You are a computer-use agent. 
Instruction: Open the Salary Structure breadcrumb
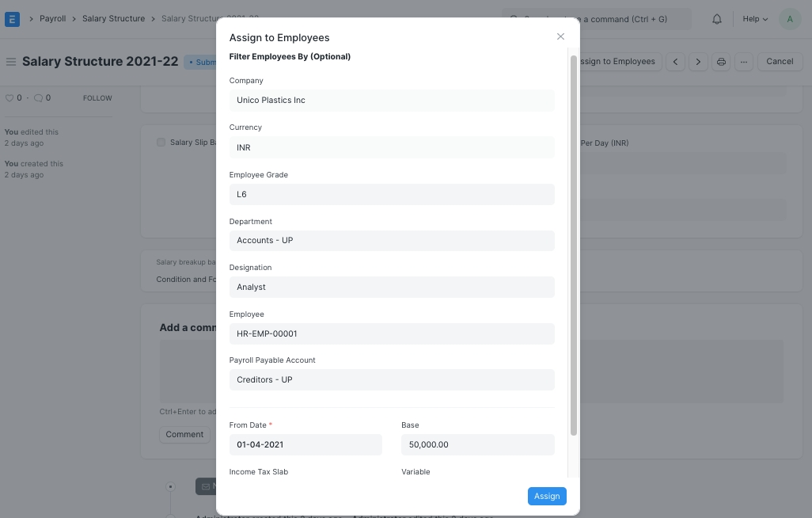(x=113, y=18)
